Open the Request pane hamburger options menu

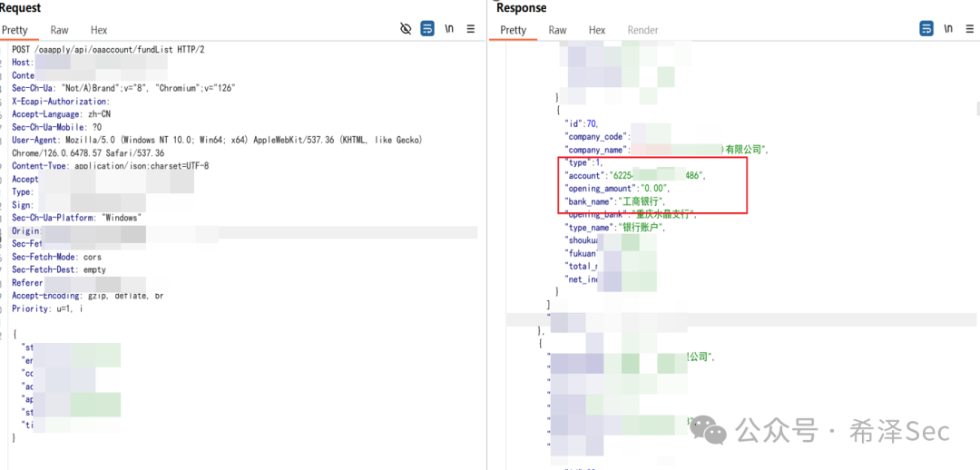[471, 29]
